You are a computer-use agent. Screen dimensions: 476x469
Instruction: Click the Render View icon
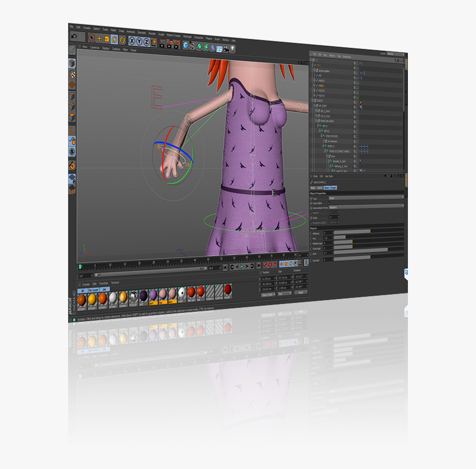click(x=163, y=43)
